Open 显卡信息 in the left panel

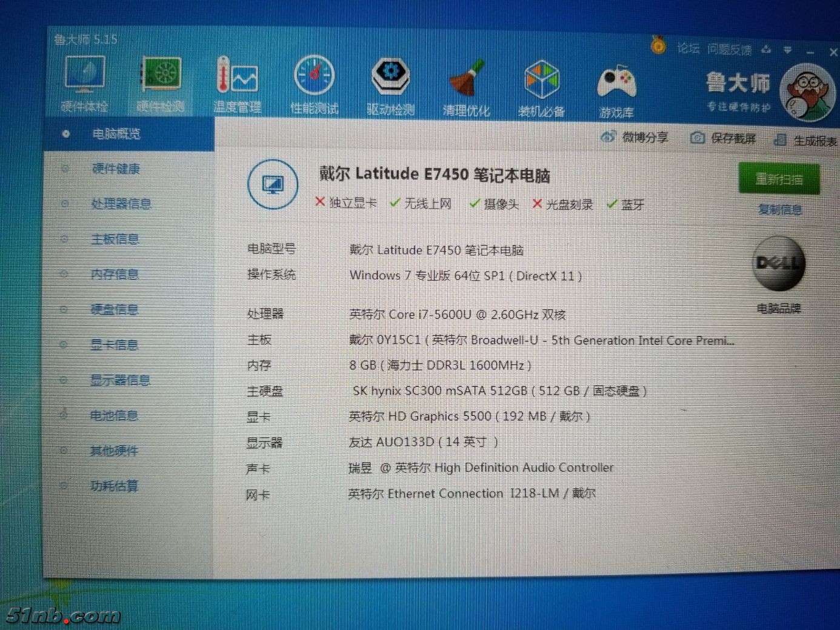pyautogui.click(x=115, y=344)
